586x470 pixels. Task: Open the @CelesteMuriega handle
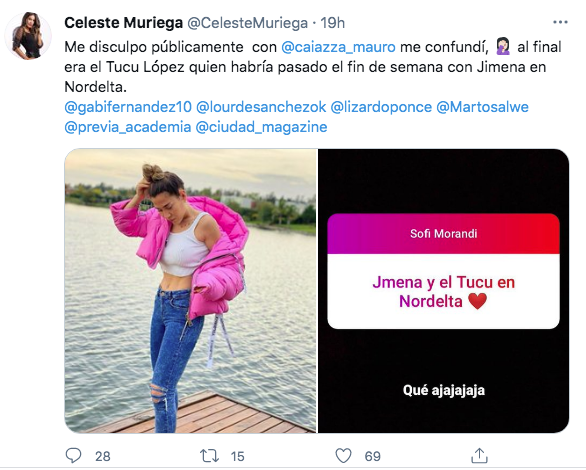247,23
